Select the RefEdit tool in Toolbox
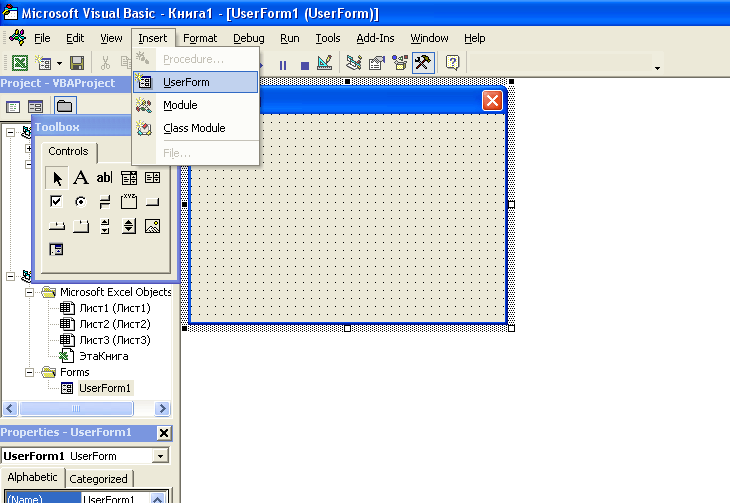 (x=56, y=250)
